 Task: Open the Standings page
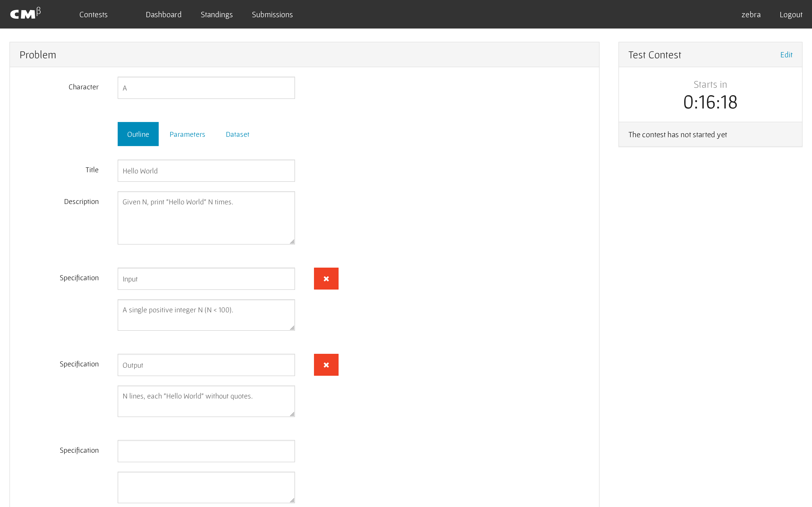click(216, 14)
